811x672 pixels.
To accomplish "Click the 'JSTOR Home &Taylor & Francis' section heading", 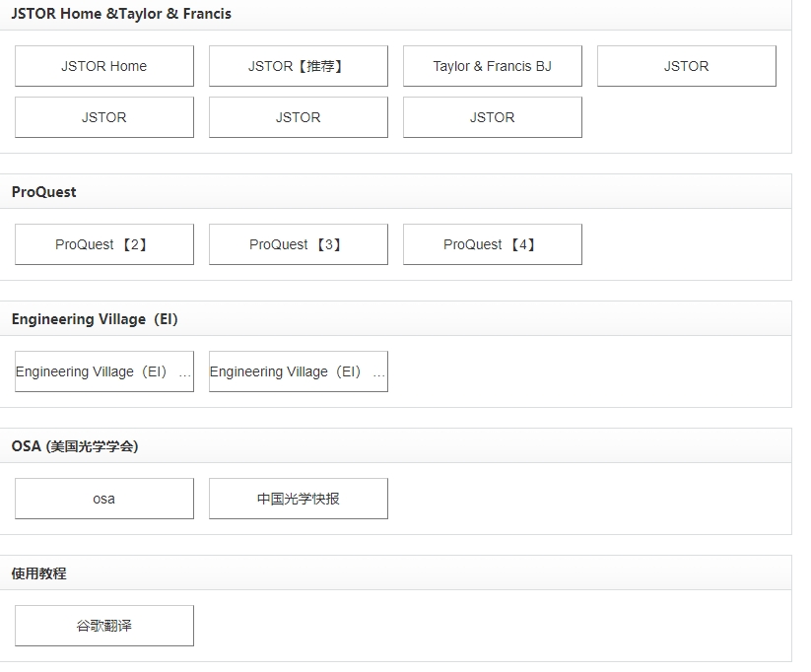I will [121, 14].
